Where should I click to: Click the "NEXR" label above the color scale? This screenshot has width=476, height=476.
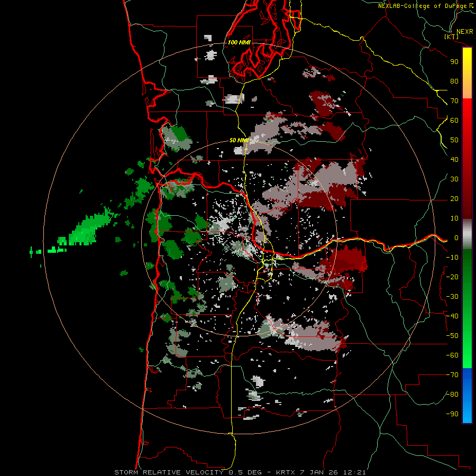pyautogui.click(x=465, y=32)
